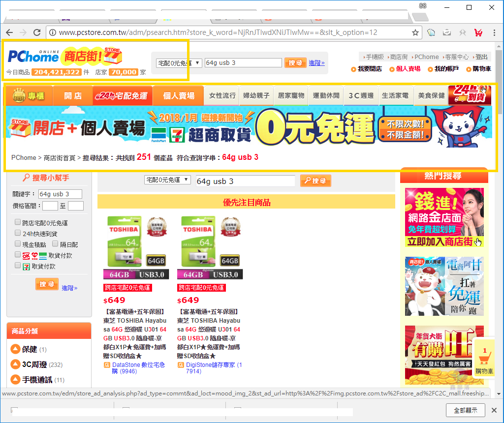Screen dimensions: 504x423
Task: Click the 24h到貨 truck badge
Action: [x=470, y=95]
